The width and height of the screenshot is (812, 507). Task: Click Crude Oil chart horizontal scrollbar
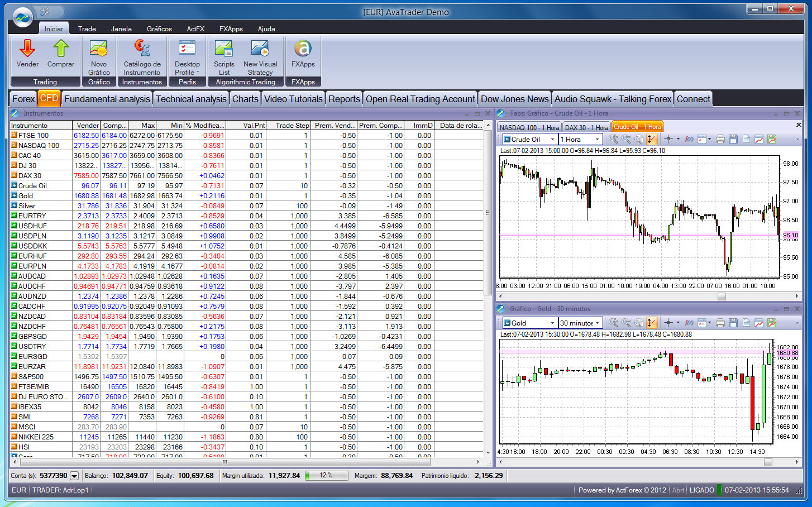click(x=648, y=296)
